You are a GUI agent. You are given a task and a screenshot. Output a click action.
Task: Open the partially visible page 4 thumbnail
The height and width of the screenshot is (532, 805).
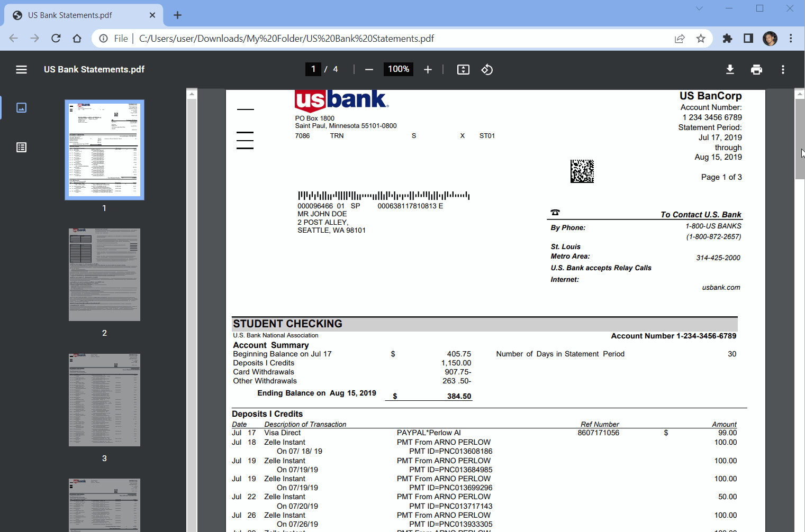(x=104, y=505)
